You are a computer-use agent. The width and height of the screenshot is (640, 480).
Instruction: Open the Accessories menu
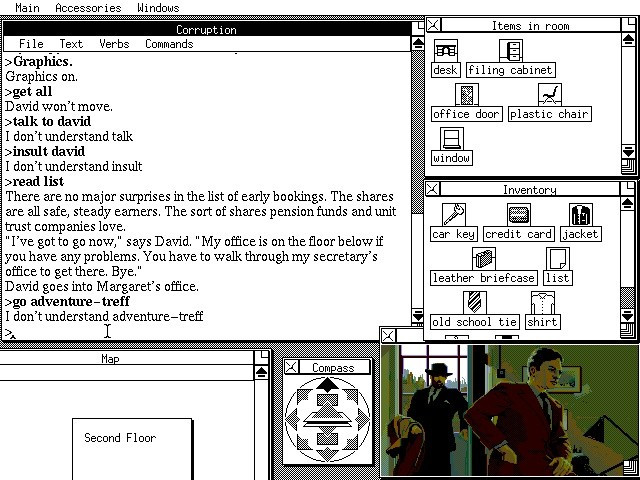click(88, 7)
